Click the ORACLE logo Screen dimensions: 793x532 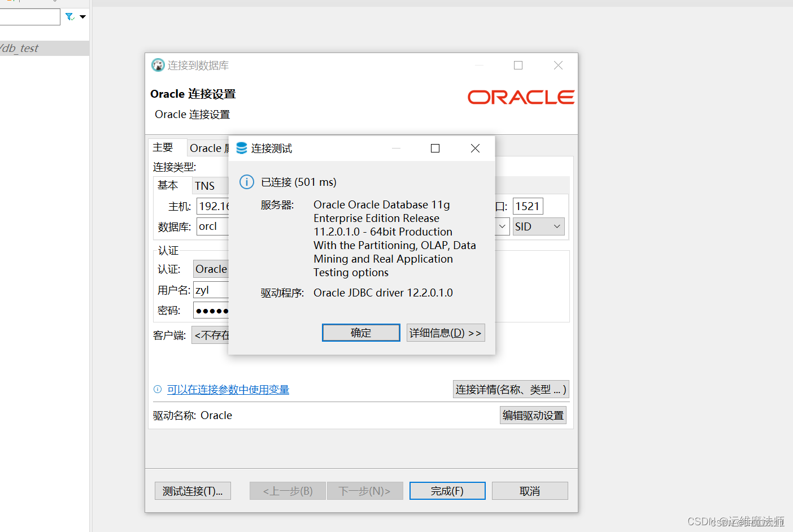point(521,97)
